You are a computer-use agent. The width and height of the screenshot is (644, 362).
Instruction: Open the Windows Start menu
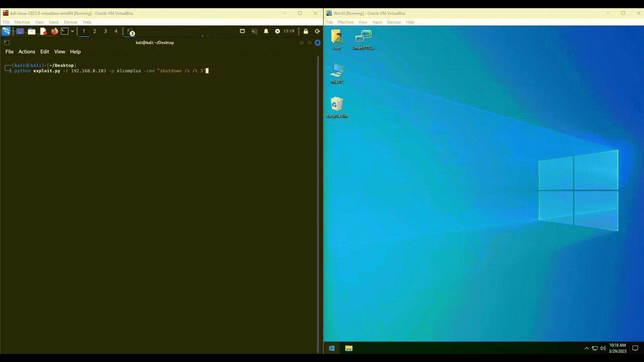(x=332, y=348)
